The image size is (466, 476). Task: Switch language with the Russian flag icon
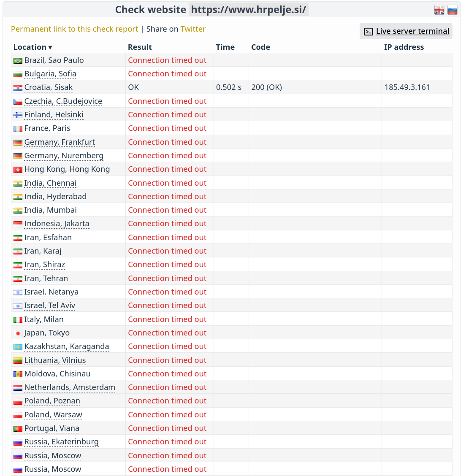click(452, 10)
